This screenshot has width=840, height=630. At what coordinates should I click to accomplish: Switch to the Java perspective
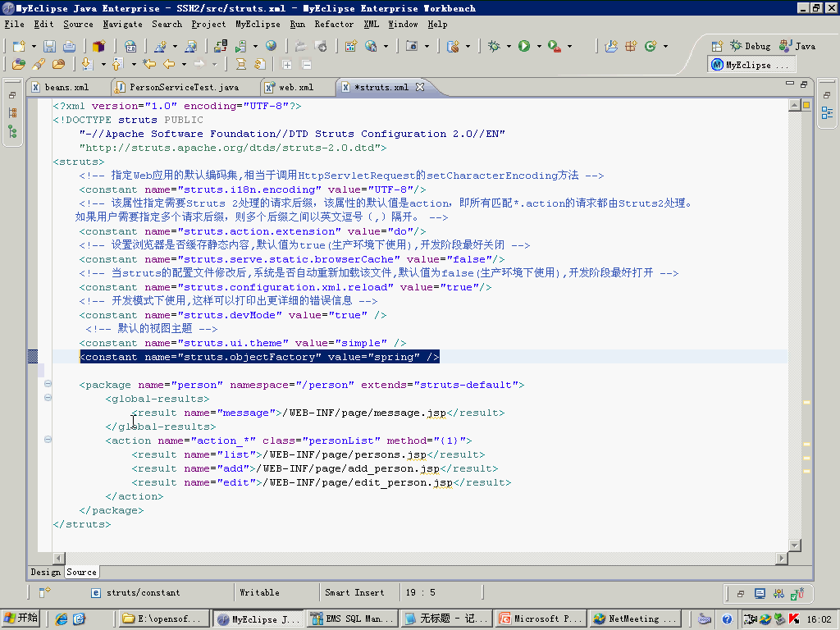click(797, 46)
